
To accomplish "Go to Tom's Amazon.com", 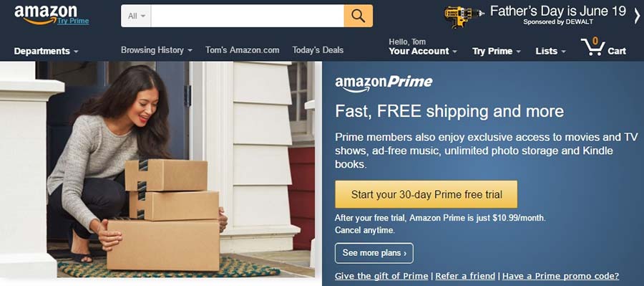I will coord(243,50).
